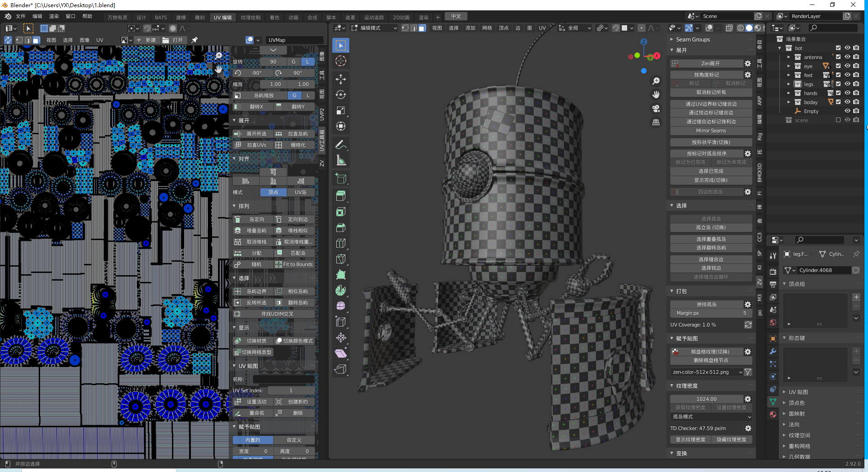Hide the antenna collection in viewport
Image resolution: width=868 pixels, height=472 pixels.
[847, 57]
